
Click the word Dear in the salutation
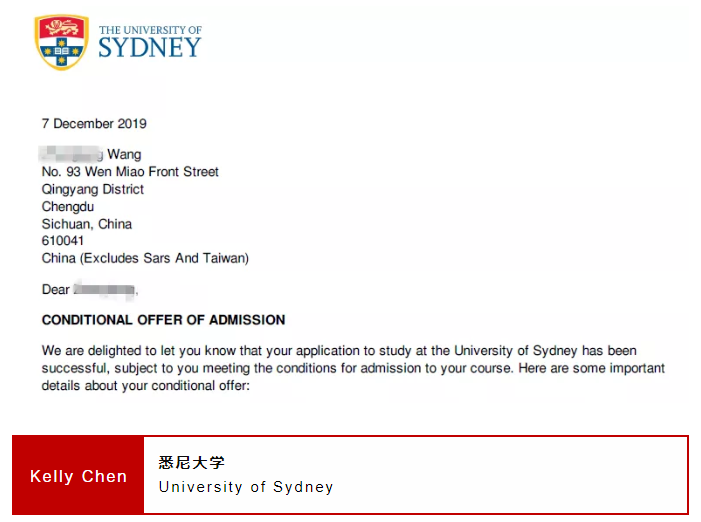pyautogui.click(x=56, y=290)
